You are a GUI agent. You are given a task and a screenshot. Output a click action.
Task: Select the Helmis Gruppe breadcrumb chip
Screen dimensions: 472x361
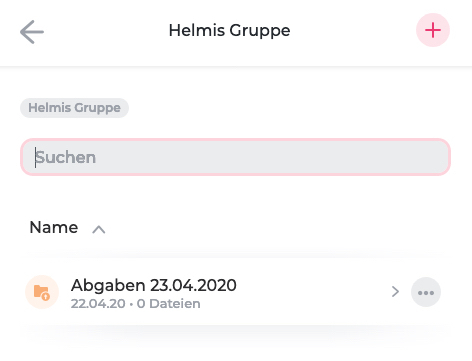pos(74,108)
